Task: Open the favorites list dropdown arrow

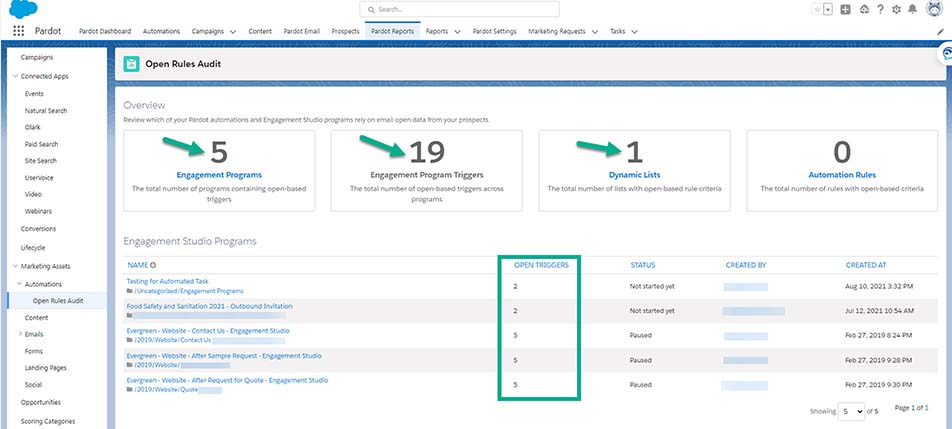Action: point(828,10)
